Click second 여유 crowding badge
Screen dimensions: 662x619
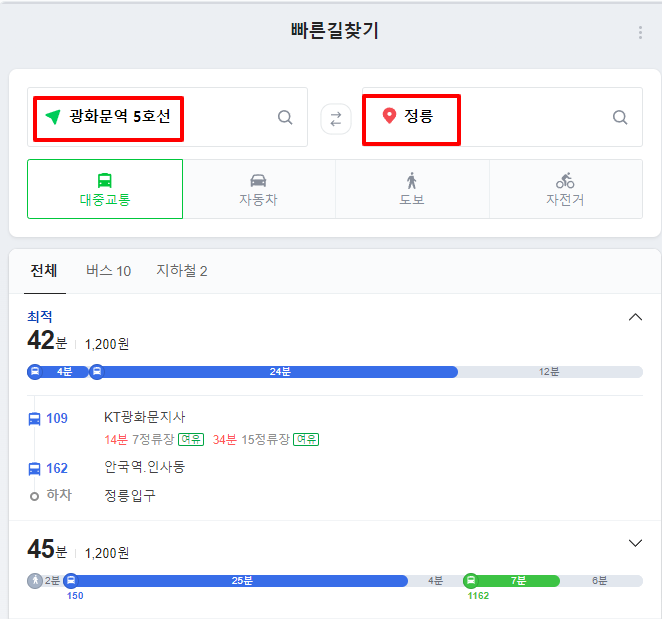point(306,440)
